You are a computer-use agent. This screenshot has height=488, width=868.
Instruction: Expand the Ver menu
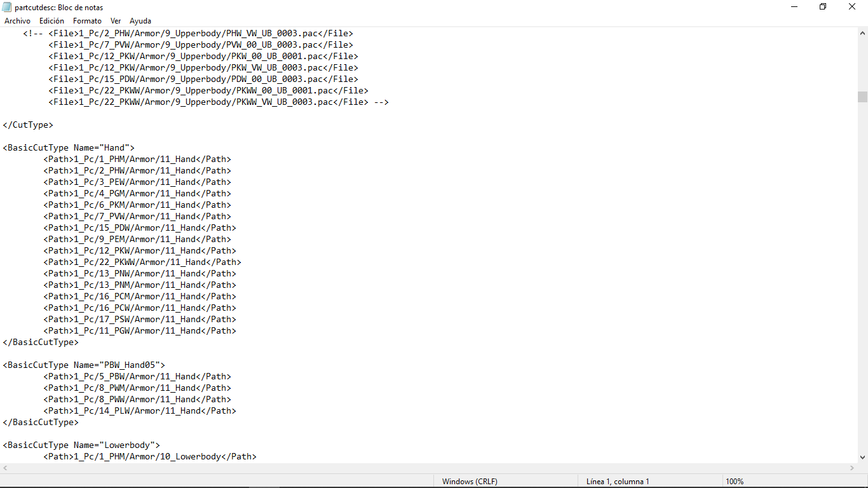point(116,21)
